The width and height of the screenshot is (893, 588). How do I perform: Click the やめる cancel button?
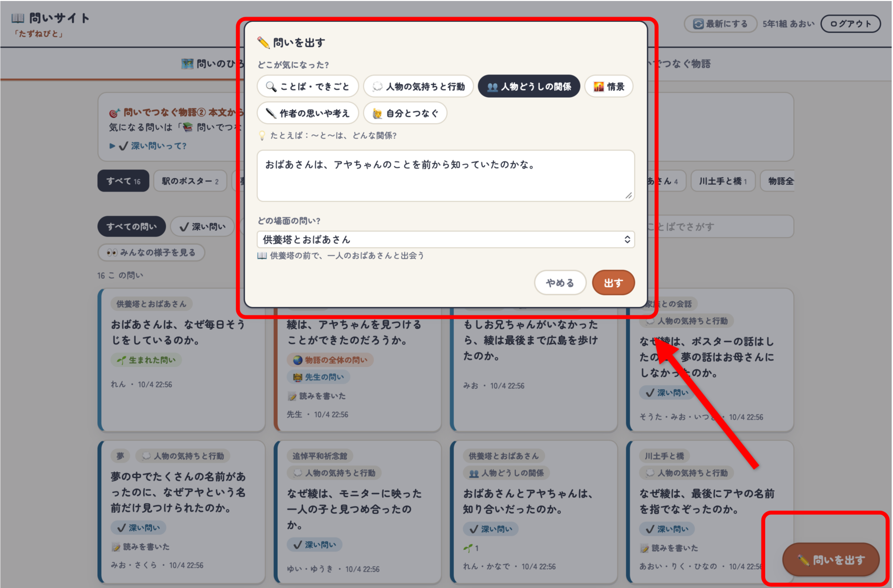[560, 282]
